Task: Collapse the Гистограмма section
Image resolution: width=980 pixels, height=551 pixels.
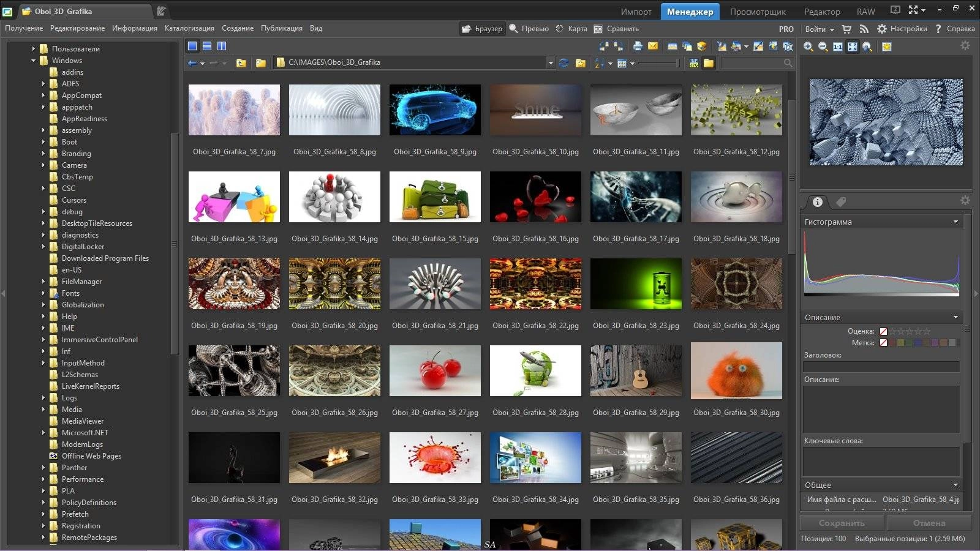Action: [x=956, y=222]
